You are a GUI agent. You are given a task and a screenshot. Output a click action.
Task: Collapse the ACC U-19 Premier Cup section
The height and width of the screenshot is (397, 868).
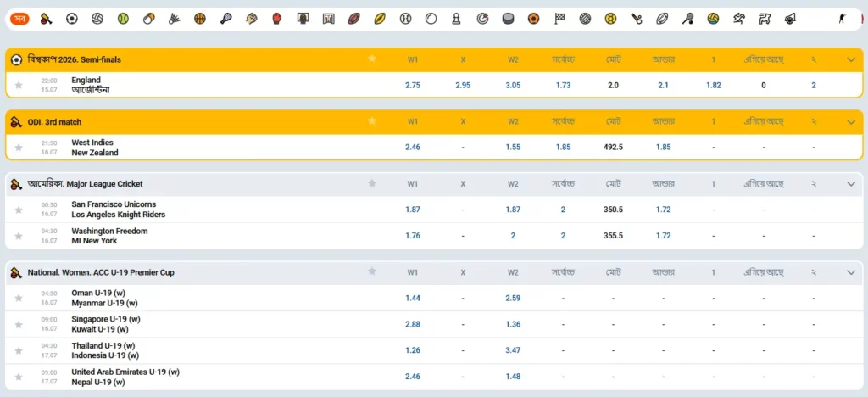pyautogui.click(x=851, y=272)
